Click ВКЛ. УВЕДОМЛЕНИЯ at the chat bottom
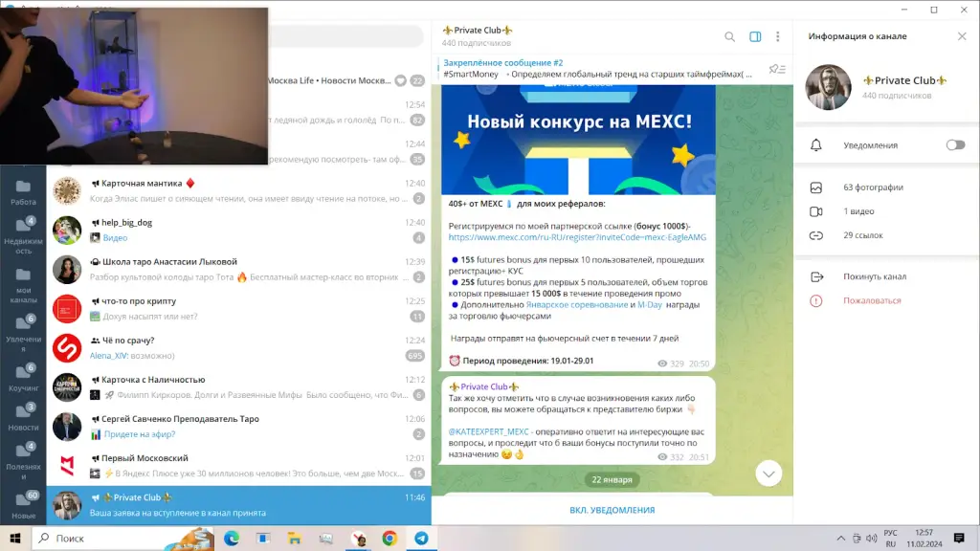Image resolution: width=980 pixels, height=551 pixels. (612, 510)
